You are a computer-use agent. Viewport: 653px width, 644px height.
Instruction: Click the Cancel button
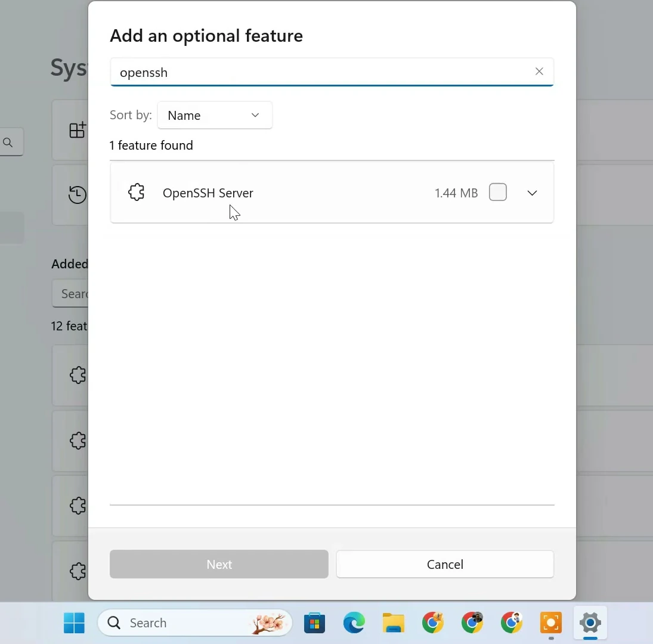click(x=445, y=564)
